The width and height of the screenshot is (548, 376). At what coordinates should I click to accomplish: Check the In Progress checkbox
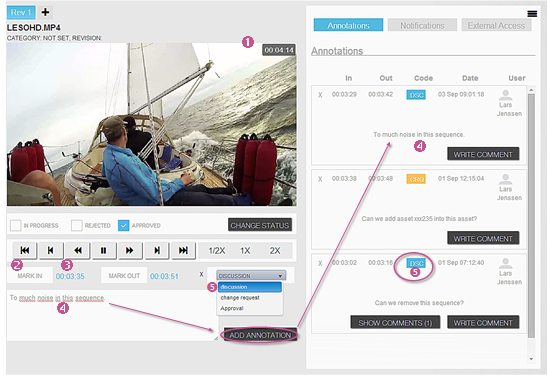(15, 225)
